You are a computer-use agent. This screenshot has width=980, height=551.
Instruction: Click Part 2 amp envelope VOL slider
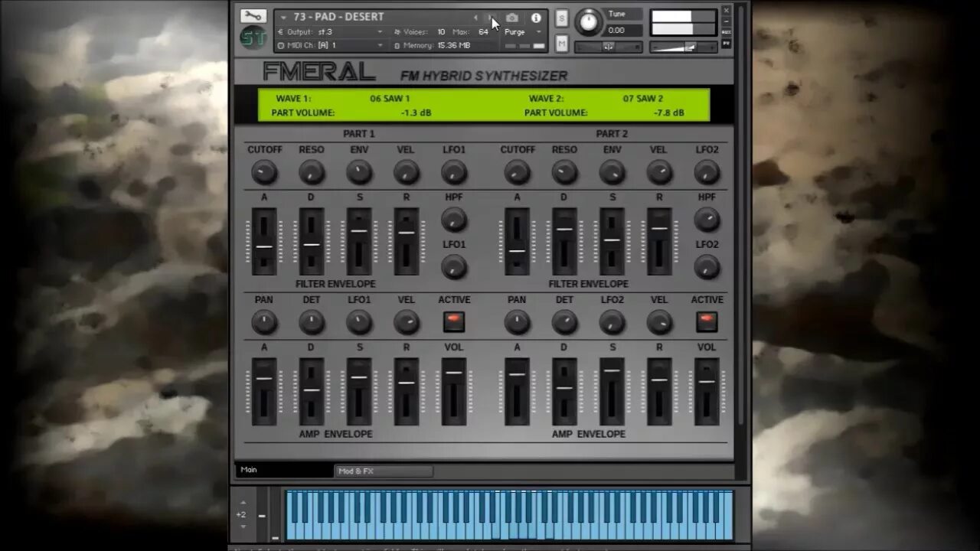(x=707, y=392)
